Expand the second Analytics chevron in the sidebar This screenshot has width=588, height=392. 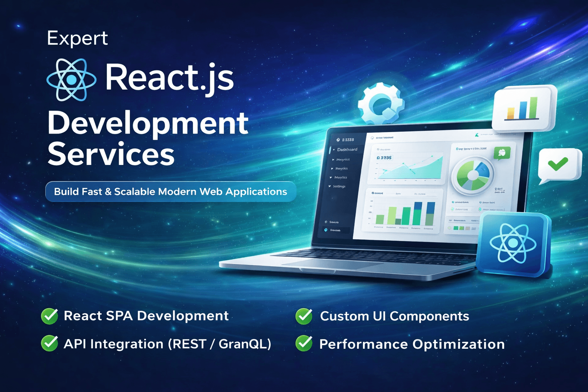click(332, 168)
